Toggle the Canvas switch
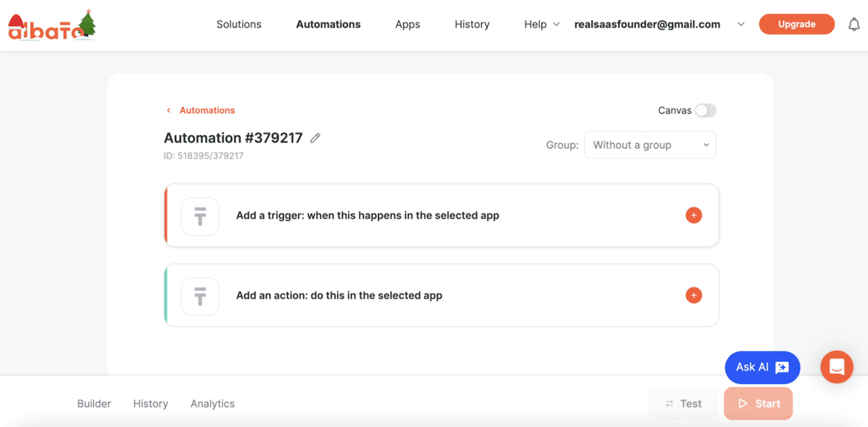This screenshot has height=427, width=868. pos(705,110)
